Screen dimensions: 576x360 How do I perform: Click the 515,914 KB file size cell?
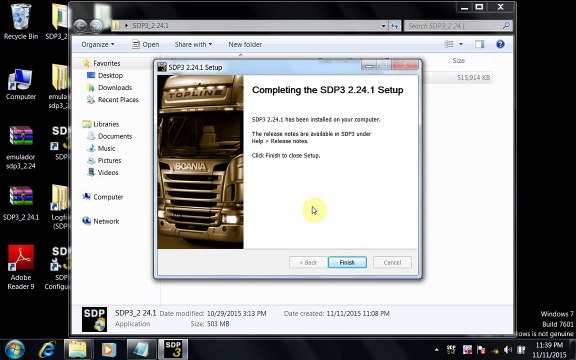pos(474,78)
